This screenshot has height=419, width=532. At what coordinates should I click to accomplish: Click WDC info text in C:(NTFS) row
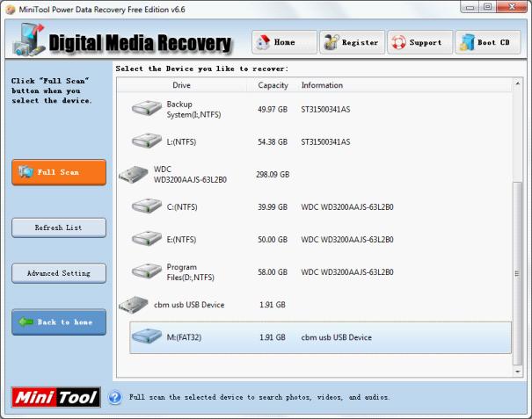[347, 206]
